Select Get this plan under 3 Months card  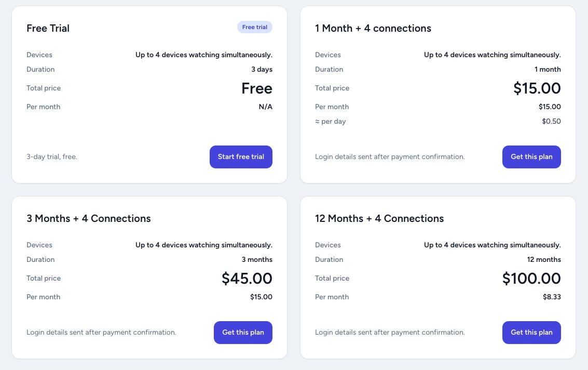[243, 332]
